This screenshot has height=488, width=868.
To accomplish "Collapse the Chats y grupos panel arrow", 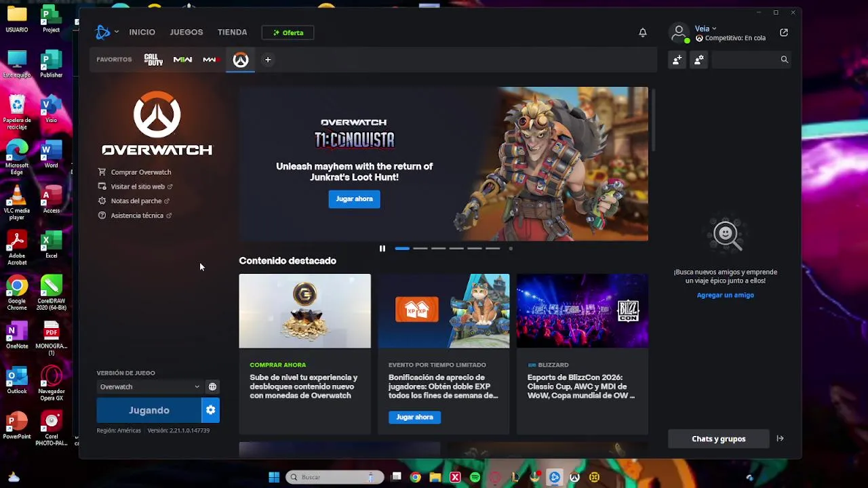I will coord(780,439).
